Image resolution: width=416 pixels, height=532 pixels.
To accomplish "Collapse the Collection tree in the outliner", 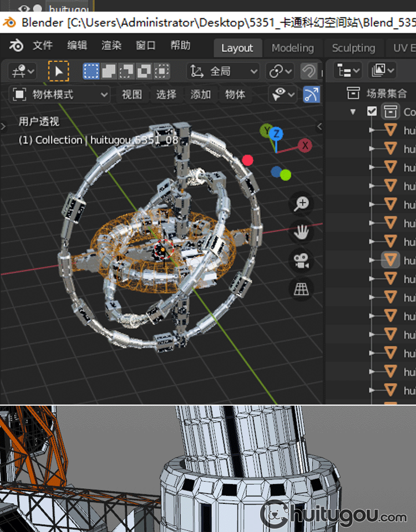I will point(353,112).
